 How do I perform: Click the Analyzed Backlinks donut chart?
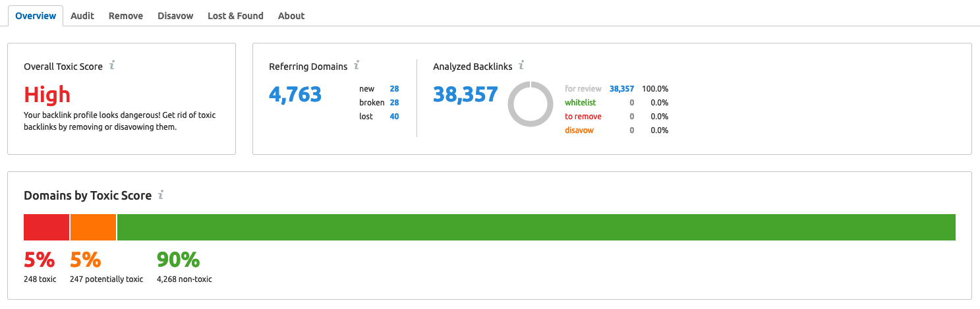[x=530, y=104]
